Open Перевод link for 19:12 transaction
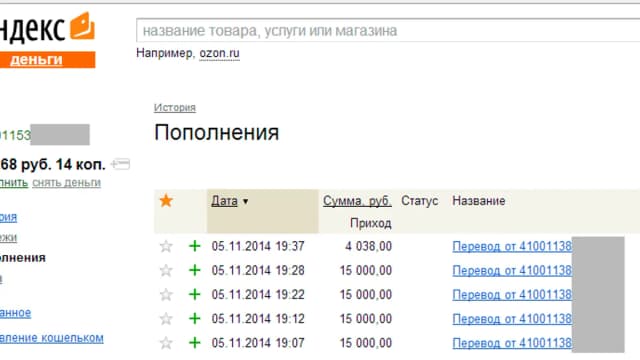This screenshot has height=360, width=640. [512, 318]
